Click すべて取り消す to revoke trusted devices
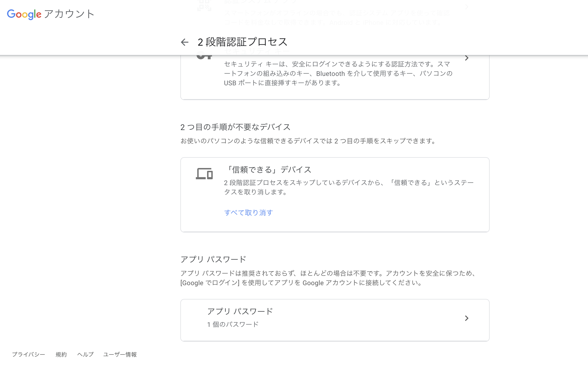588x366 pixels. [x=248, y=213]
